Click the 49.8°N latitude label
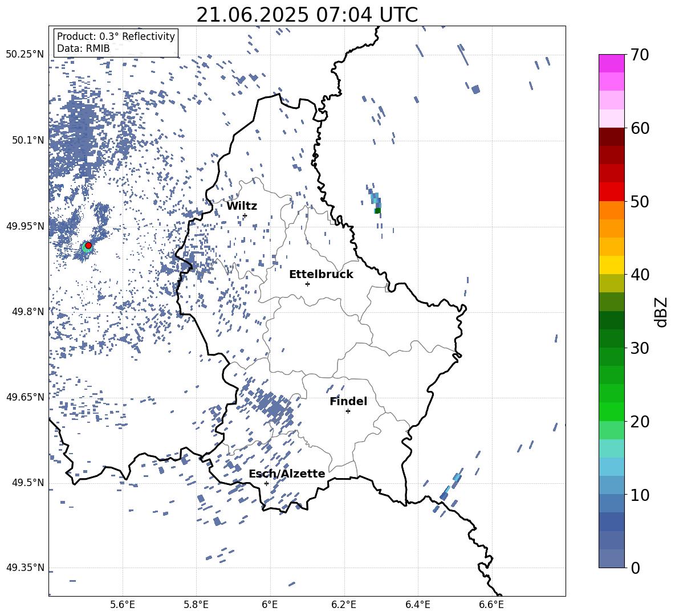Screen dimensions: 675x616 pos(28,312)
